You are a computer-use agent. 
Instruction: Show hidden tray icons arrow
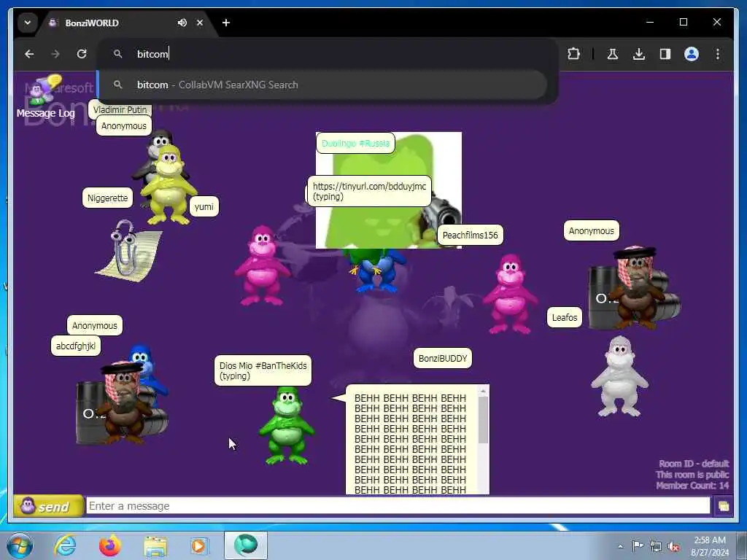tap(620, 546)
